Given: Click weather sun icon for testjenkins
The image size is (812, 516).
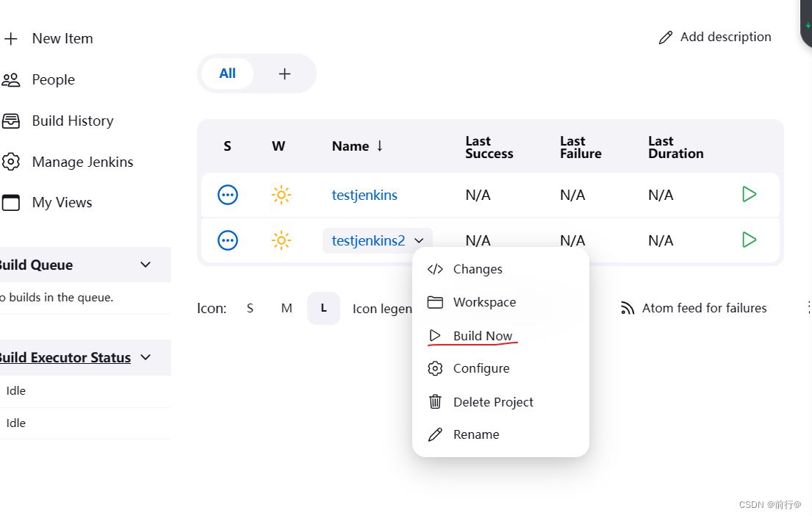Looking at the screenshot, I should (281, 195).
